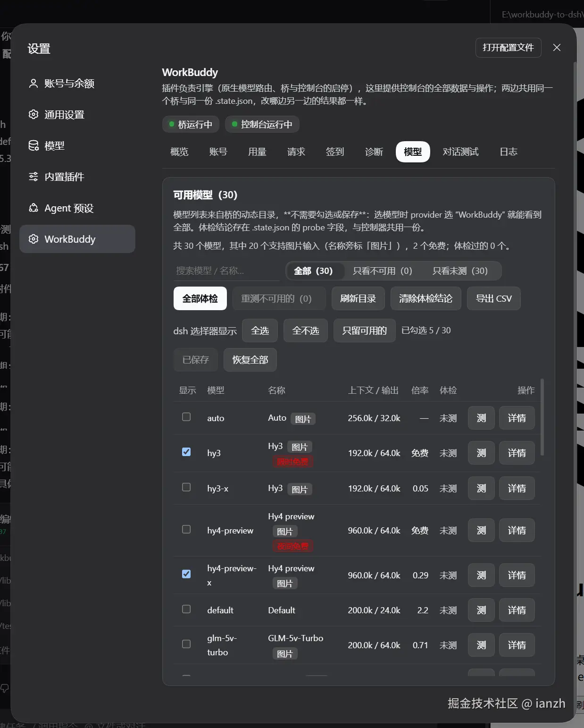This screenshot has height=728, width=584.
Task: Select 只看未测 (30) filter
Action: (x=460, y=271)
